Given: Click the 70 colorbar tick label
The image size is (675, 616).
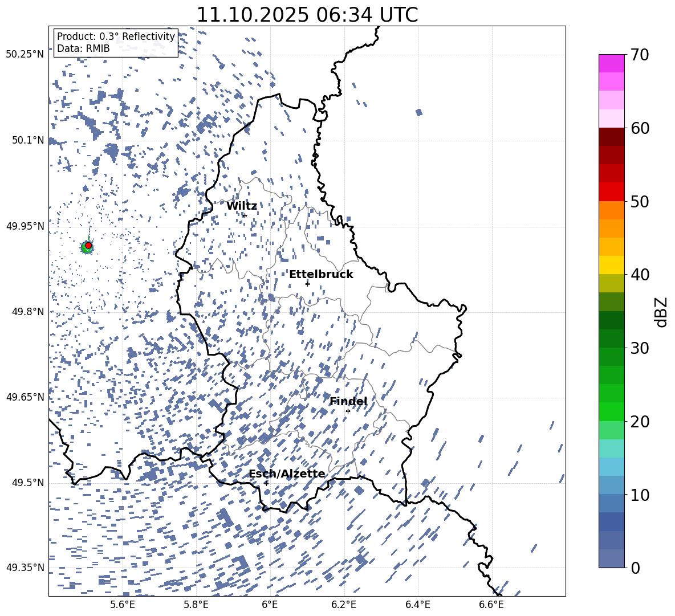Looking at the screenshot, I should 640,55.
